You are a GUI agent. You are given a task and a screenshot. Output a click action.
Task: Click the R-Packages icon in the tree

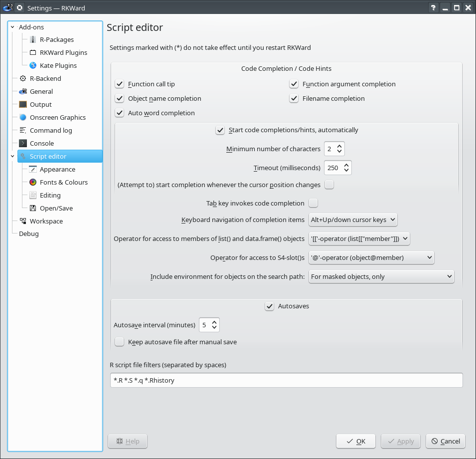point(33,39)
